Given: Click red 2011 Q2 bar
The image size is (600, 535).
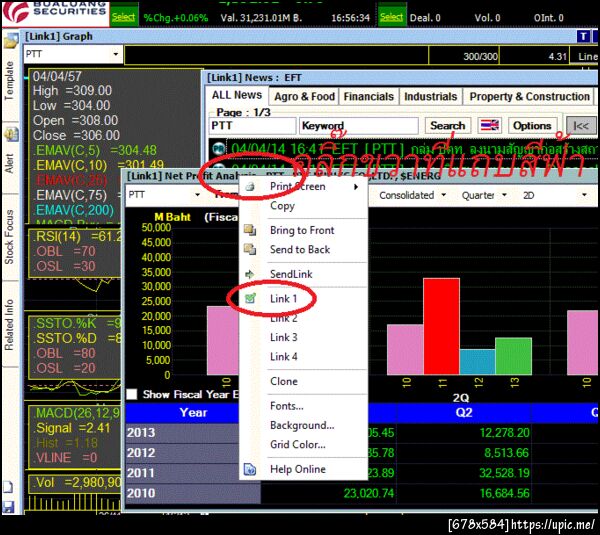Looking at the screenshot, I should pos(441,326).
